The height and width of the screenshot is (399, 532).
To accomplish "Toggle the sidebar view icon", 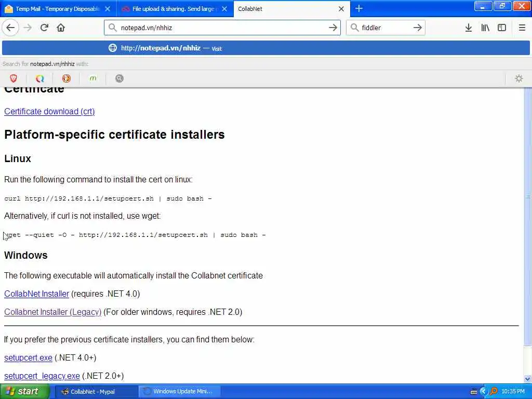I will 502,28.
